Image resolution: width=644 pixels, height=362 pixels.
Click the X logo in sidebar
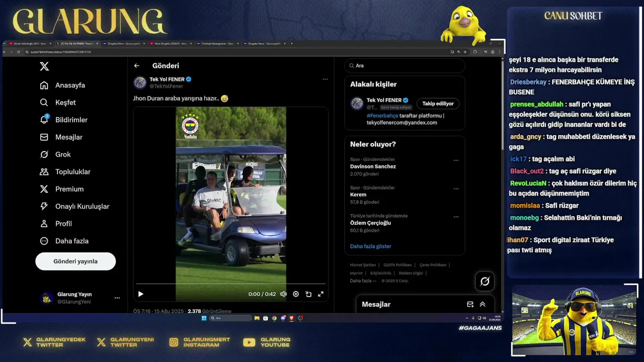coord(44,66)
